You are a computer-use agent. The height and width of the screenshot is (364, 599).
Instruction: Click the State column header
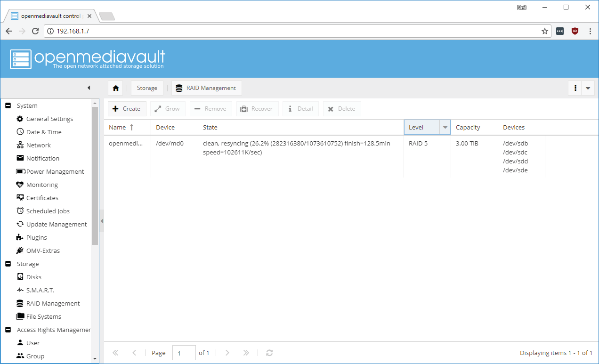[301, 128]
